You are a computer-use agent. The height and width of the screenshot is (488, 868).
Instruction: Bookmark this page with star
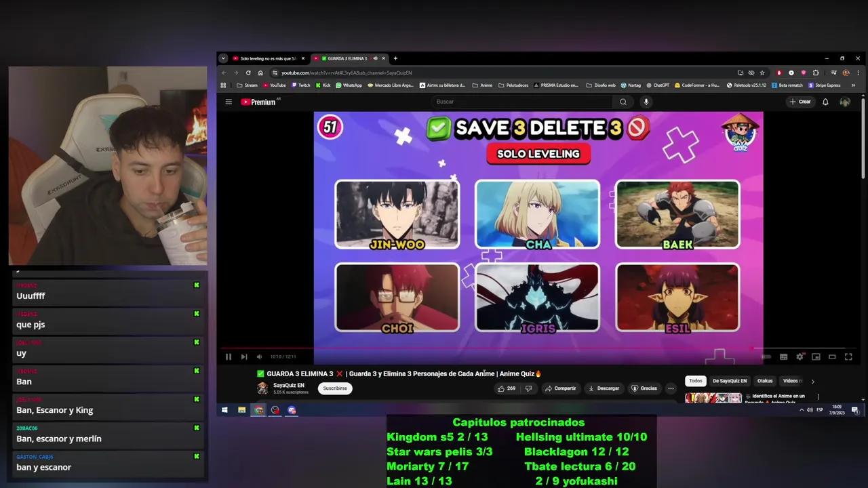click(x=762, y=73)
